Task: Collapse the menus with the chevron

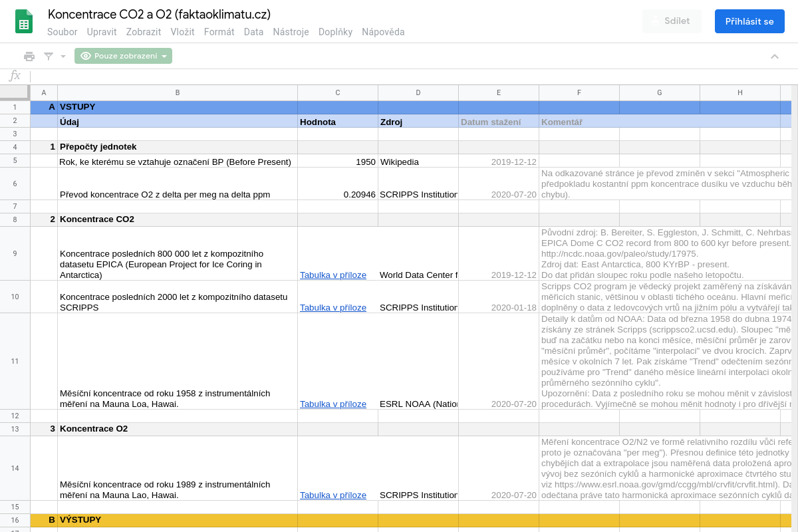Action: [x=775, y=56]
